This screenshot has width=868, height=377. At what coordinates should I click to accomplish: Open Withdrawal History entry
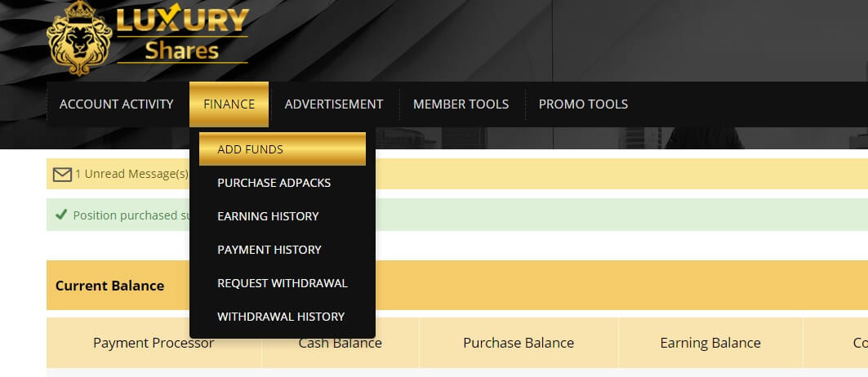tap(281, 317)
